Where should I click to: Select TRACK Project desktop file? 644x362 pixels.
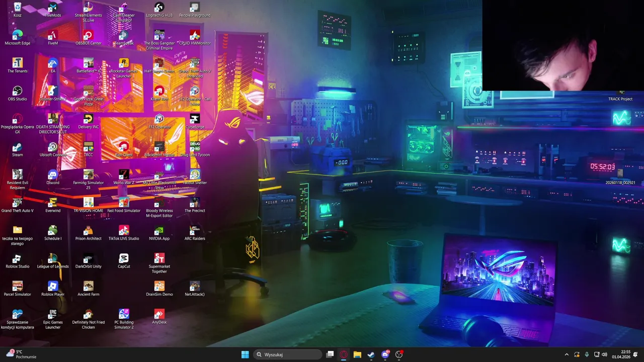pyautogui.click(x=620, y=96)
